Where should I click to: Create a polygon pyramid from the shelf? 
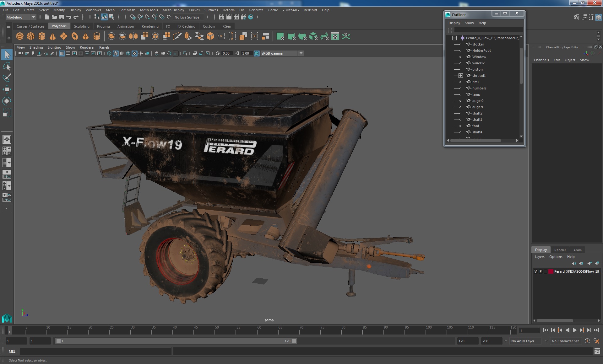point(85,36)
